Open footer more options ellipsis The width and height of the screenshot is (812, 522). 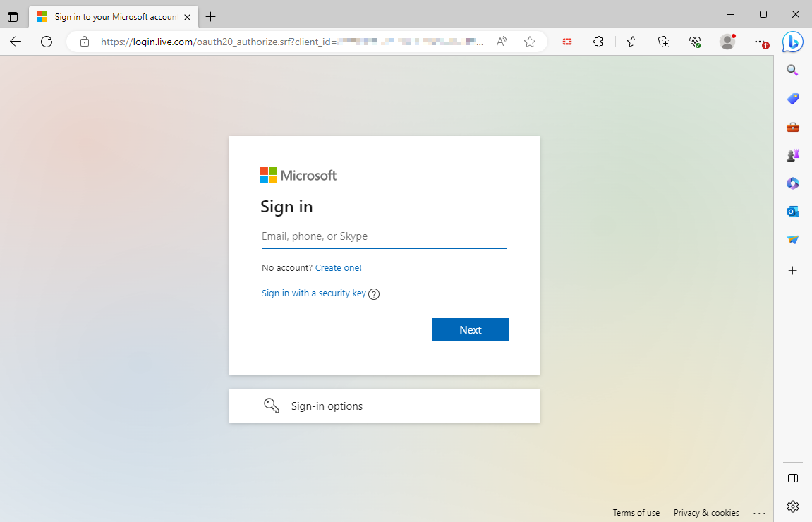pos(759,514)
